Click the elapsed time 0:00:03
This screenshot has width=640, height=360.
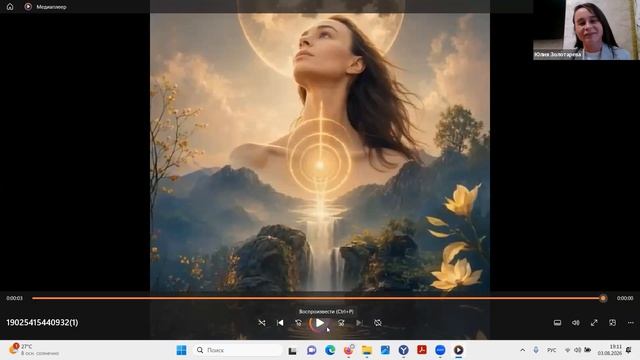(x=14, y=298)
